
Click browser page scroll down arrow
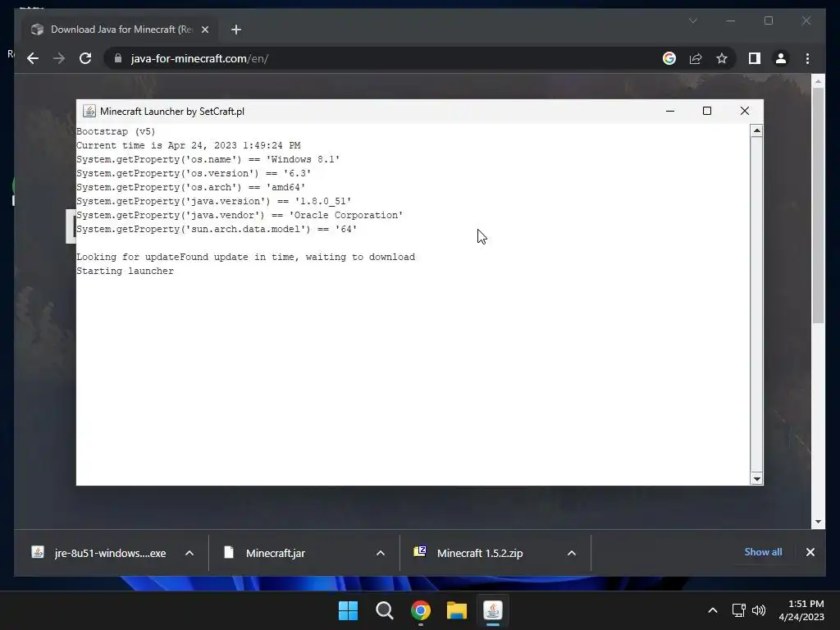(x=818, y=521)
